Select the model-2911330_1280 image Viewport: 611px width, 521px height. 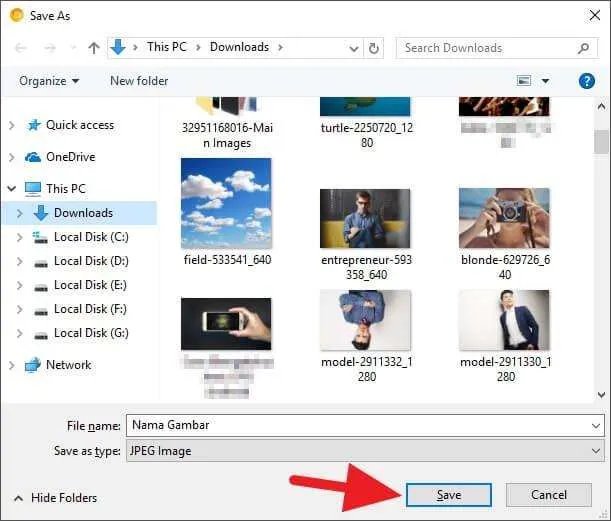pyautogui.click(x=504, y=320)
